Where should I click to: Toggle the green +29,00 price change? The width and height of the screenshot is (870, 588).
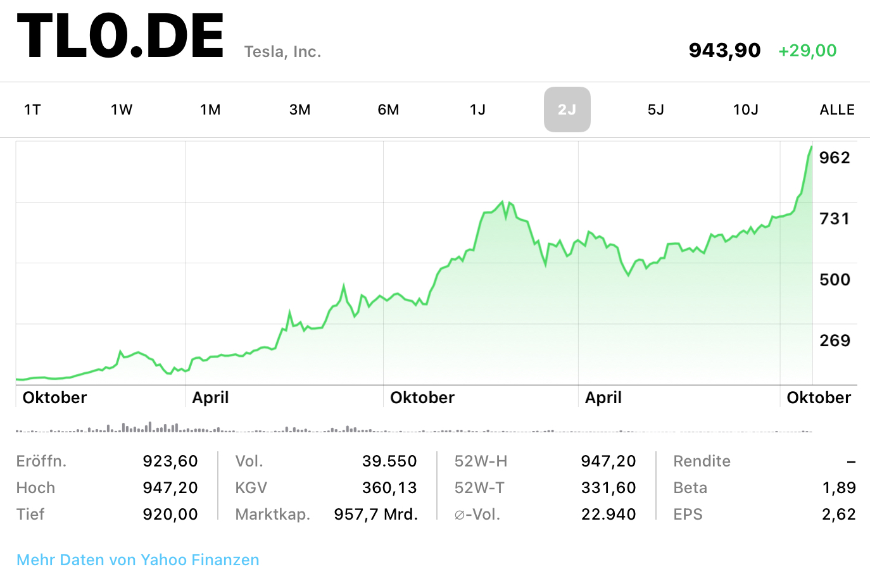[807, 51]
